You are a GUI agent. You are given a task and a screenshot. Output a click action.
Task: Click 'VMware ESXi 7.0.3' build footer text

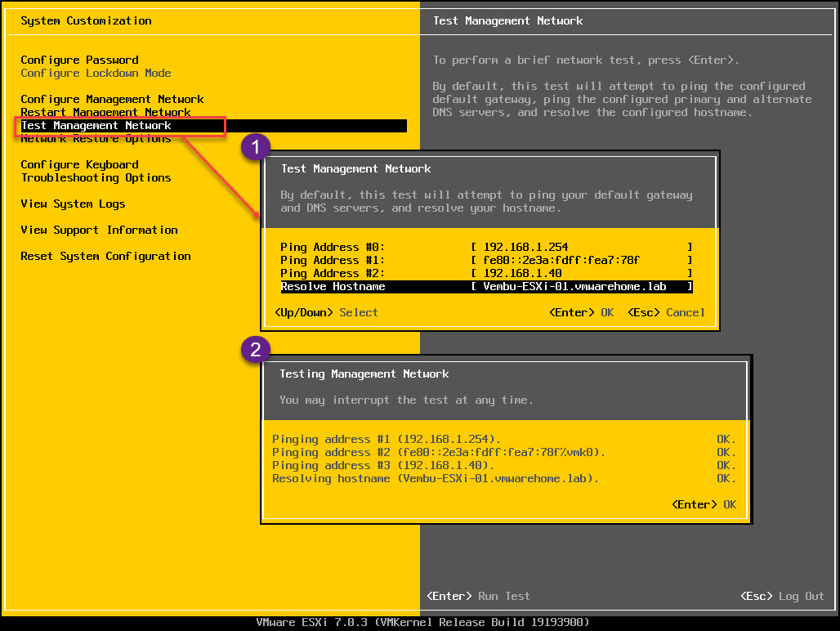click(x=422, y=623)
